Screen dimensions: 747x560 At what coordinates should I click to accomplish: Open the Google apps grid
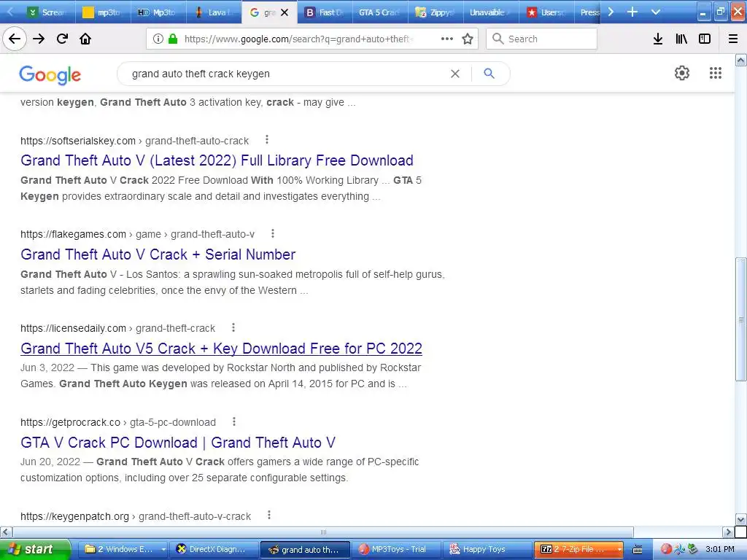pyautogui.click(x=715, y=73)
